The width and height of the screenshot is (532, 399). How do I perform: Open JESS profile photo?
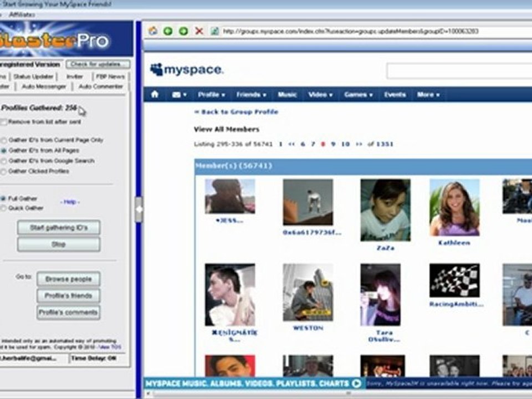(230, 196)
